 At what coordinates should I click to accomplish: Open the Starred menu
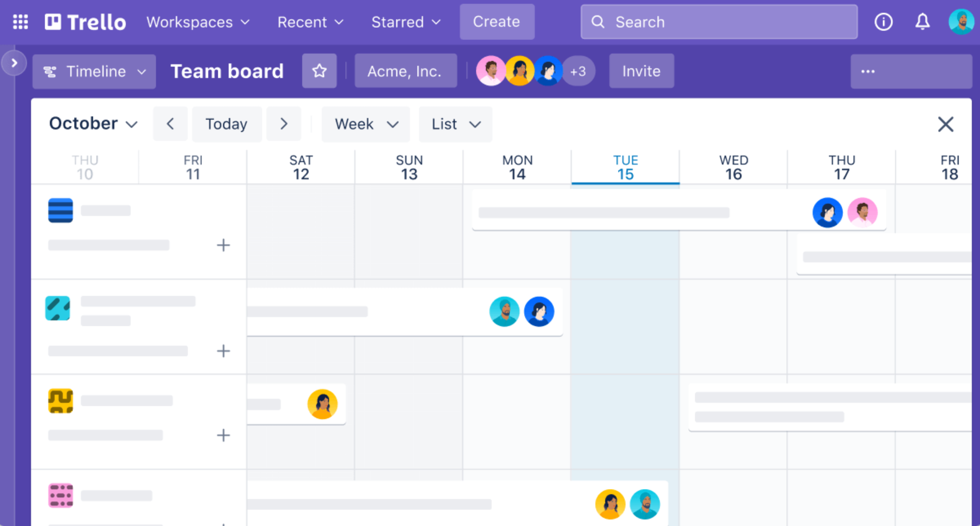406,22
